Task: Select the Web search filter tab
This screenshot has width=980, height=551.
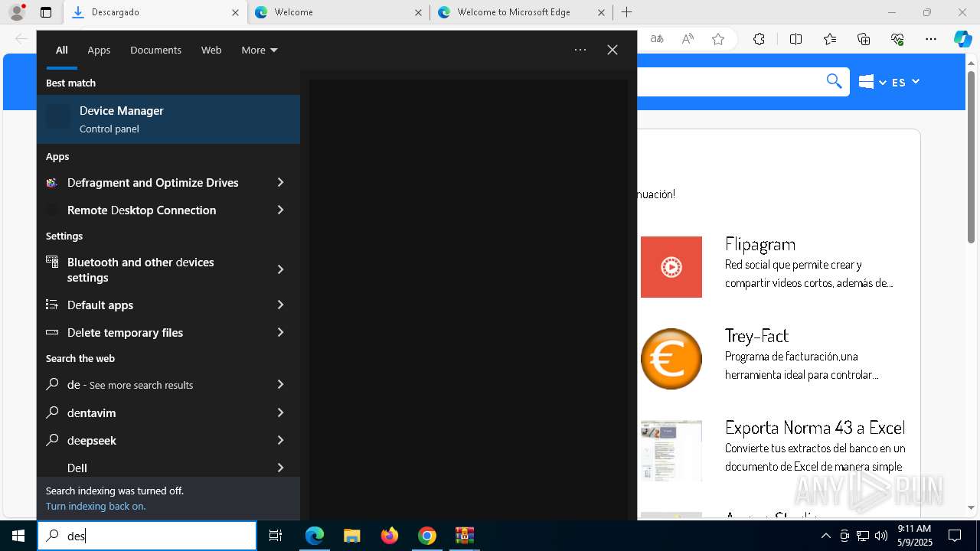Action: 211,51
